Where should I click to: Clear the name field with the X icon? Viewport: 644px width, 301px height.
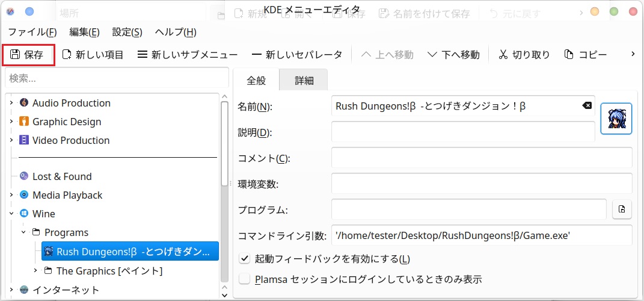click(586, 106)
